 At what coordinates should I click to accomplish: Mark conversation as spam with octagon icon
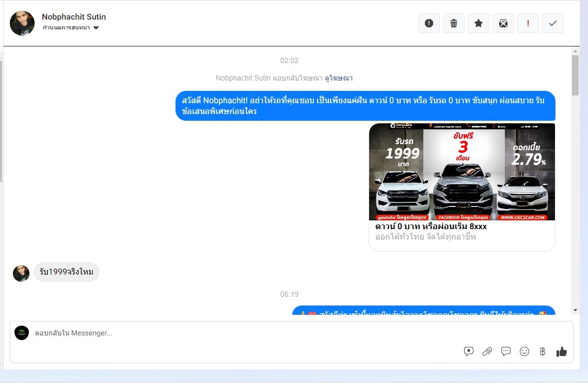(428, 23)
